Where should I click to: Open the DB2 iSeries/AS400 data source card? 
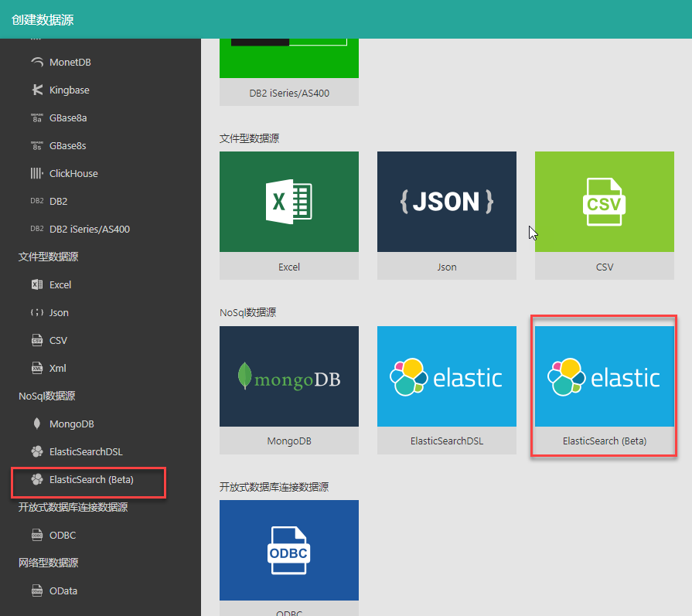click(x=289, y=72)
